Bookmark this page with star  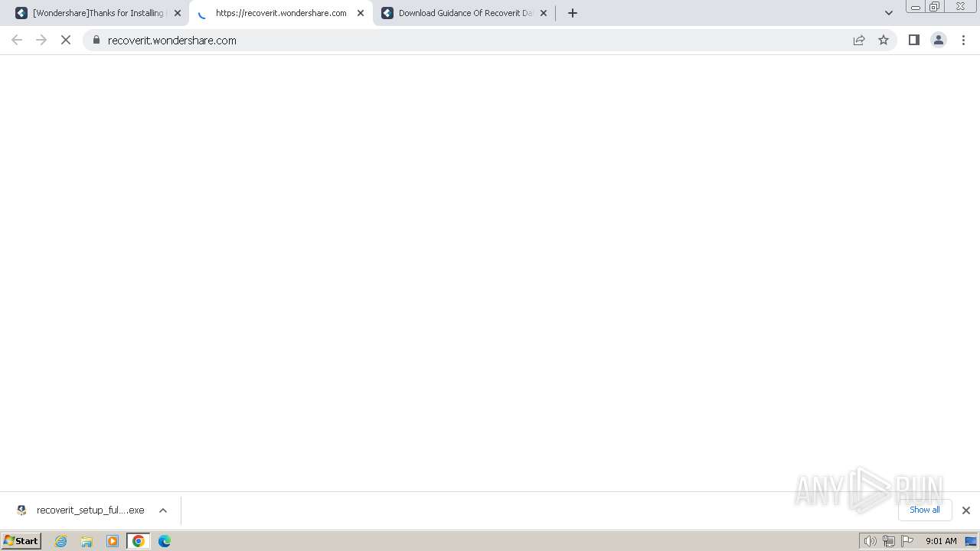pos(884,40)
